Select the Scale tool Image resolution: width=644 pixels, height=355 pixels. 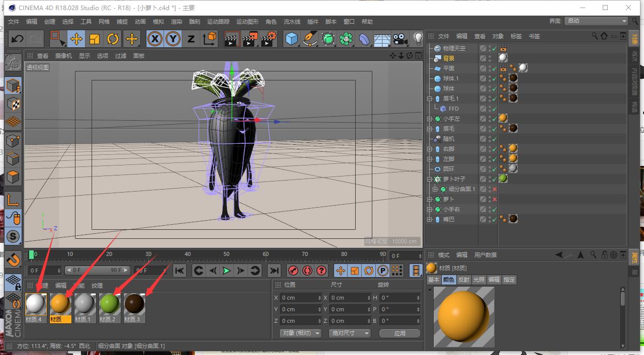(95, 39)
